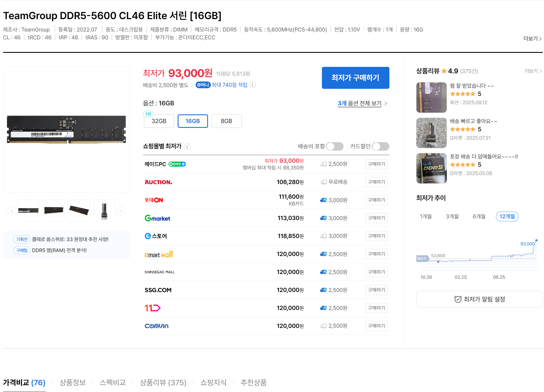Image resolution: width=544 pixels, height=392 pixels.
Task: Expand spec details with 더보기
Action: 532,38
